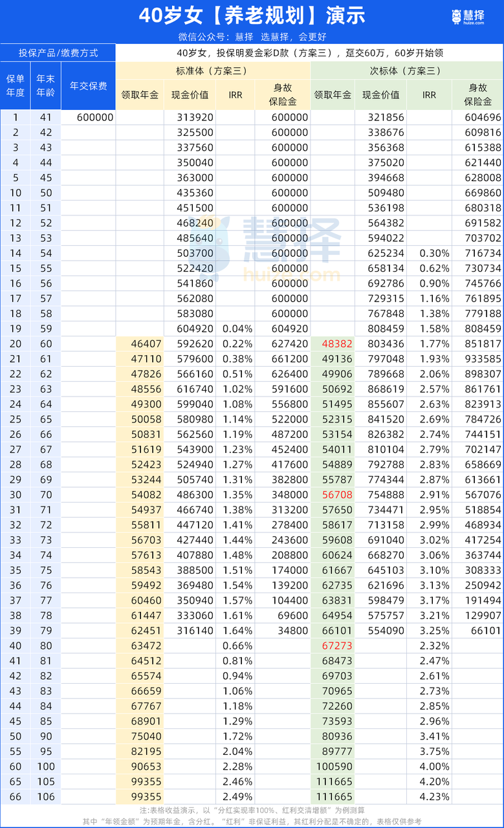Image resolution: width=504 pixels, height=828 pixels.
Task: Click the 保单年度 column header
Action: pyautogui.click(x=16, y=85)
